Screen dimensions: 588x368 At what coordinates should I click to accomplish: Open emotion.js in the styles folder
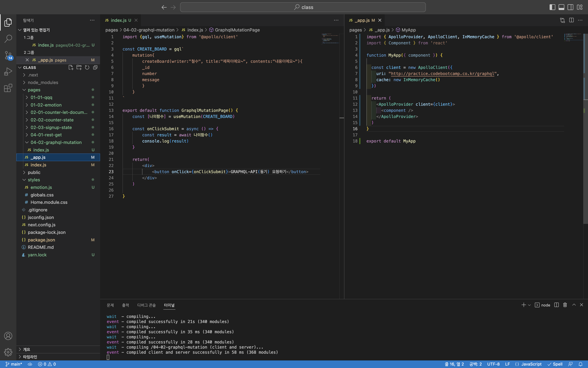(x=58, y=187)
